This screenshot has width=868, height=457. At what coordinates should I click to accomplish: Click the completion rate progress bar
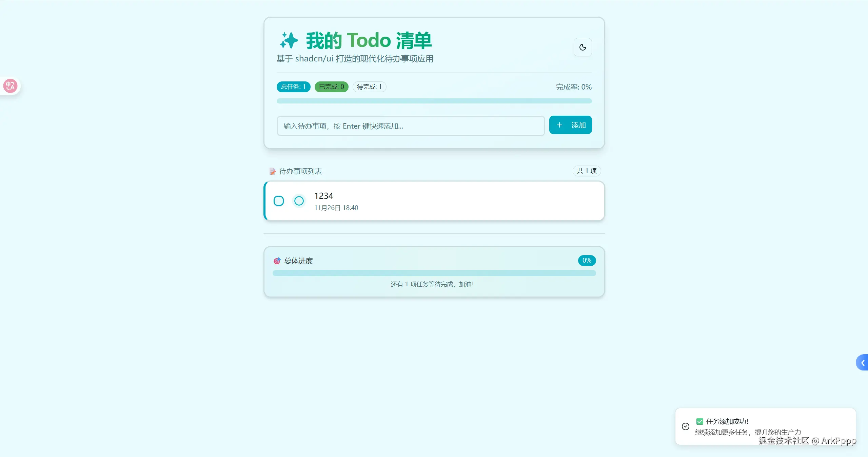[x=434, y=101]
